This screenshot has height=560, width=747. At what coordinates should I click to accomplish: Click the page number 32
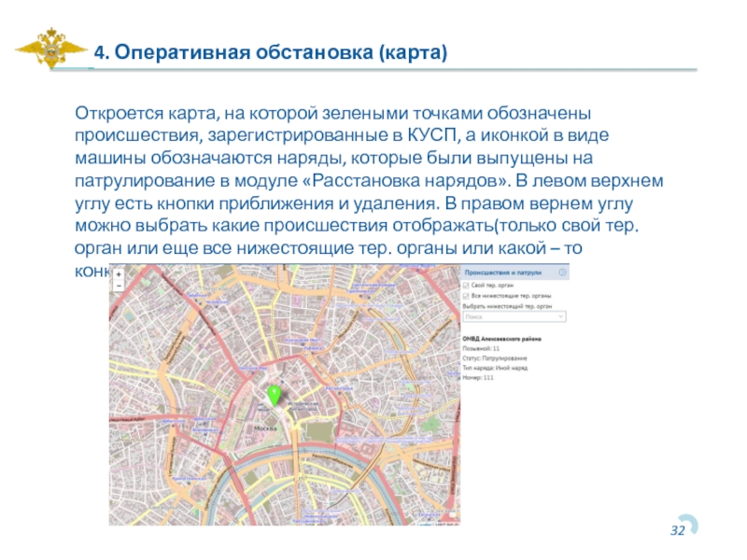click(x=678, y=530)
